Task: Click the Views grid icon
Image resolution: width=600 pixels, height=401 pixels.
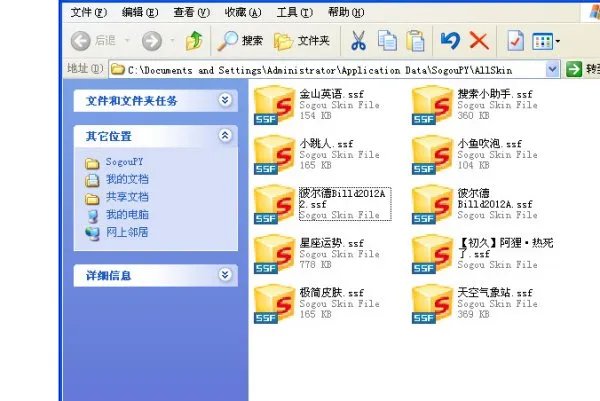Action: tap(542, 41)
